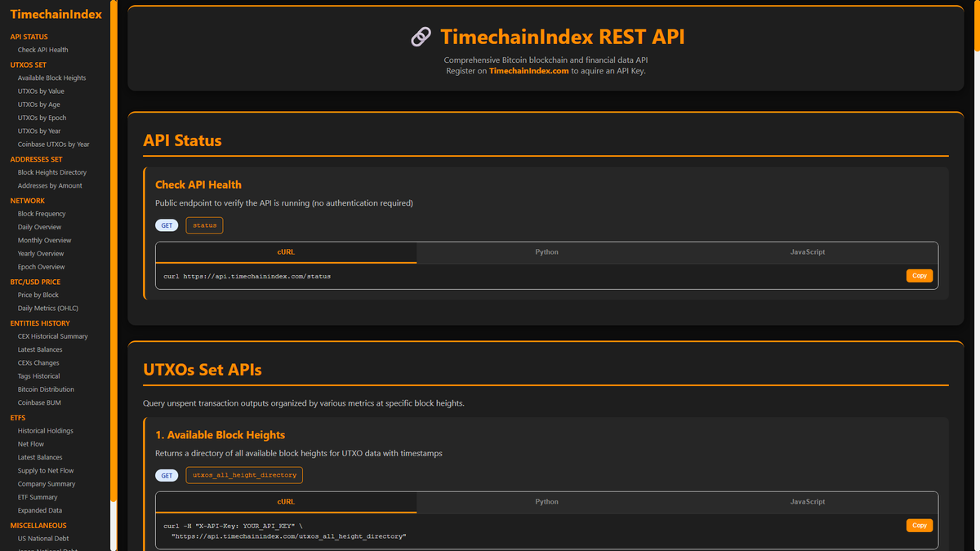Open Coinbase BUM sidebar link
The height and width of the screenshot is (551, 980).
[39, 402]
